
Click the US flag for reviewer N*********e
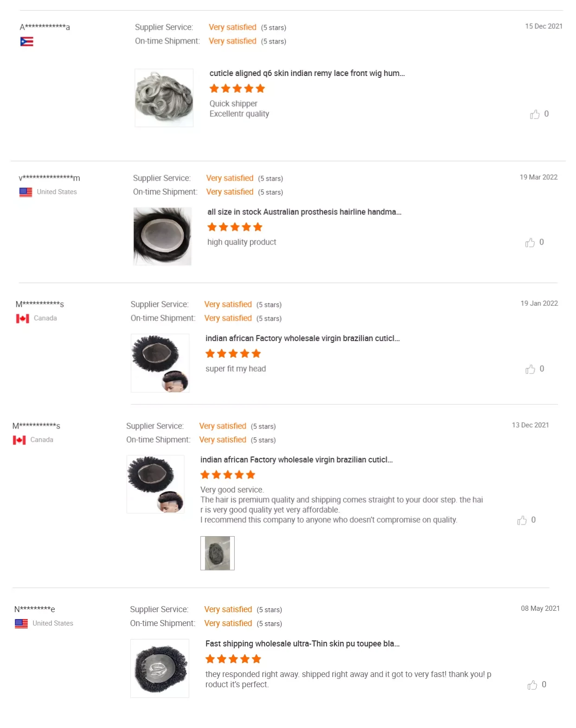[x=21, y=624]
